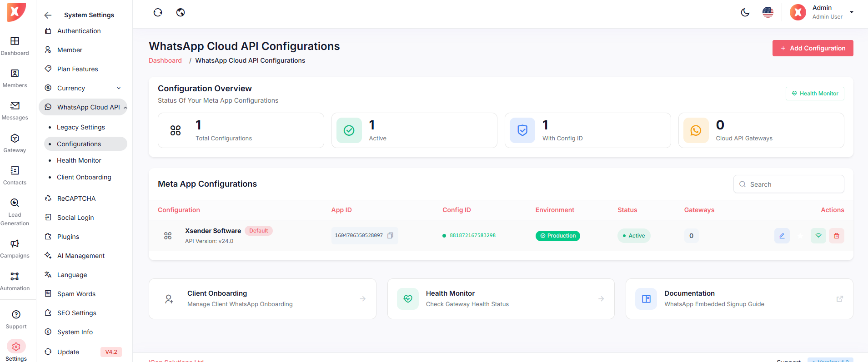Viewport: 868px width, 362px height.
Task: Select Health Monitor in the sidebar submenu
Action: click(79, 160)
